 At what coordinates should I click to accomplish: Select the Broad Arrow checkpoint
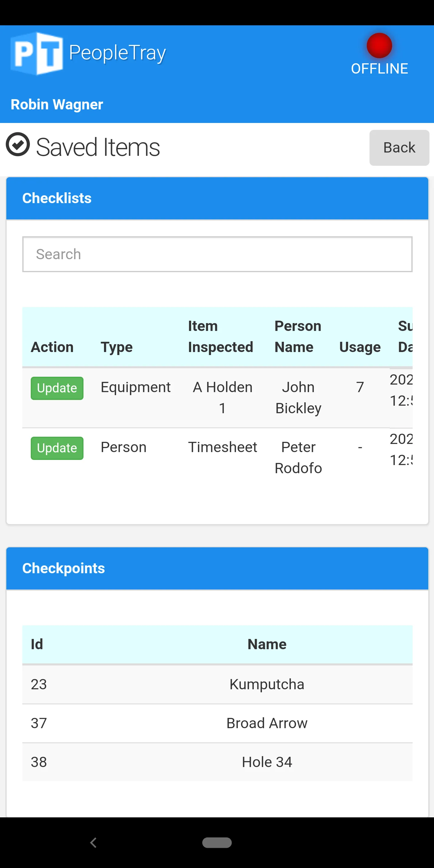267,723
